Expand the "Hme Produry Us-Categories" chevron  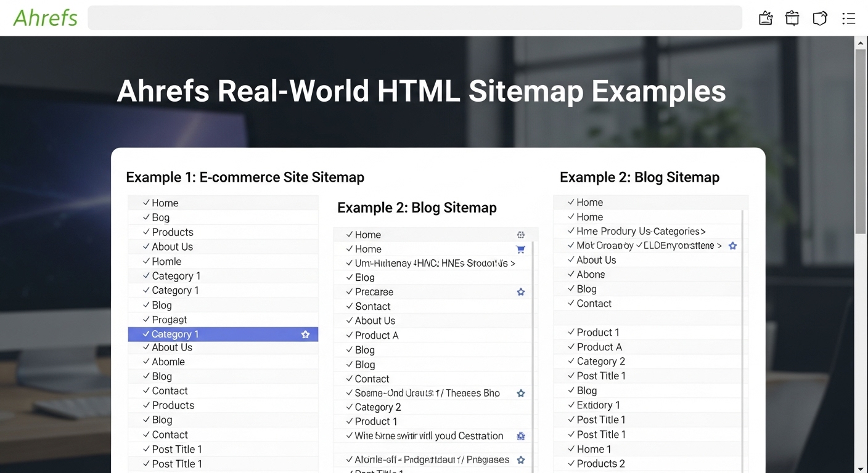pos(703,232)
